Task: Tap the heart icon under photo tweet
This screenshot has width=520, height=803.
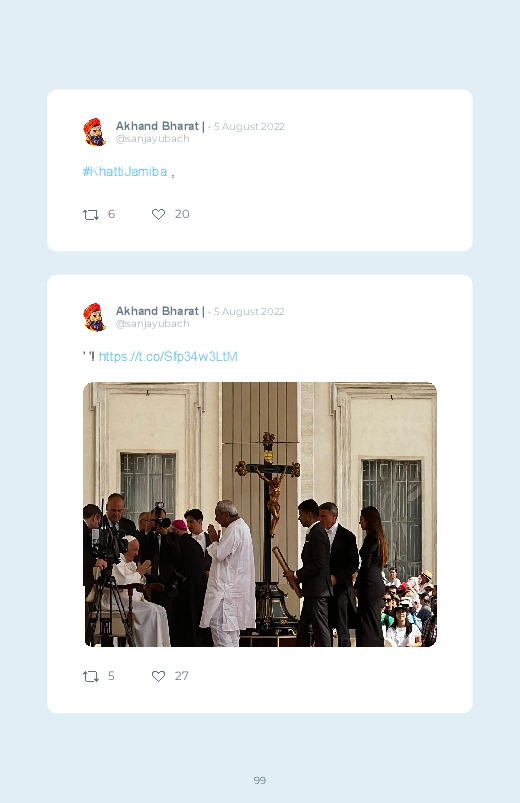Action: pos(158,677)
